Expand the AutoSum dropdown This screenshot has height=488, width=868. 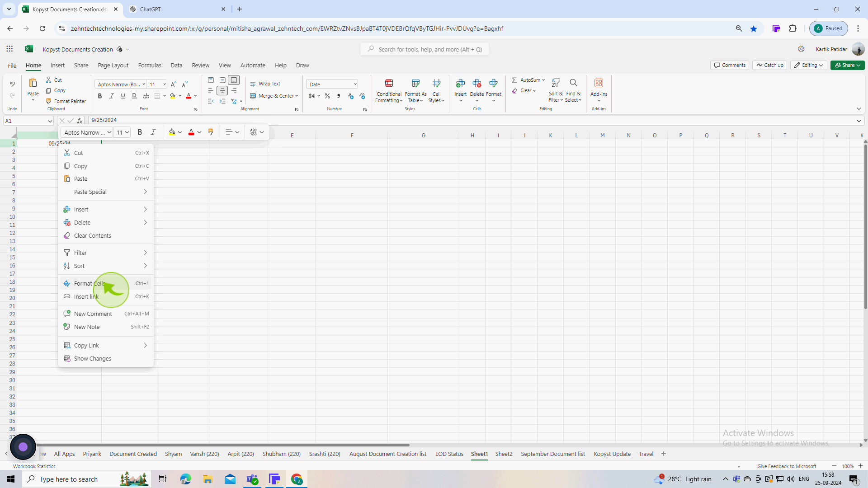tap(543, 80)
